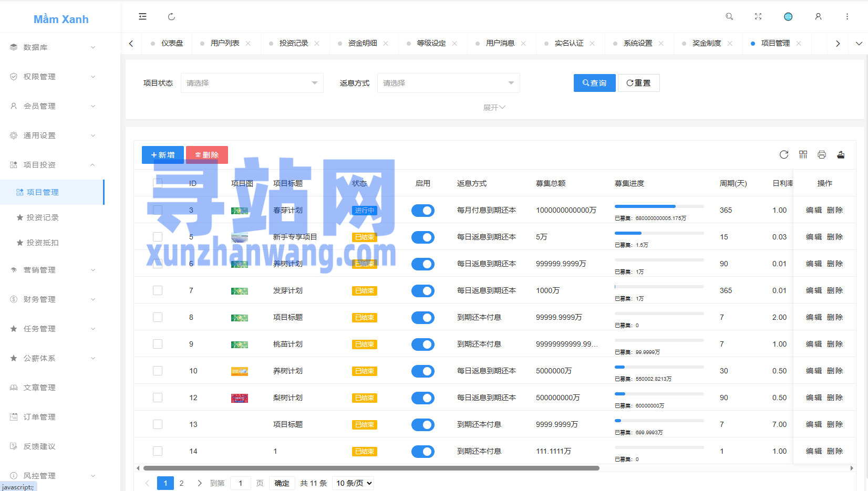Image resolution: width=868 pixels, height=491 pixels.
Task: Click the 募集进度 bar of 春芽计划
Action: tap(659, 206)
